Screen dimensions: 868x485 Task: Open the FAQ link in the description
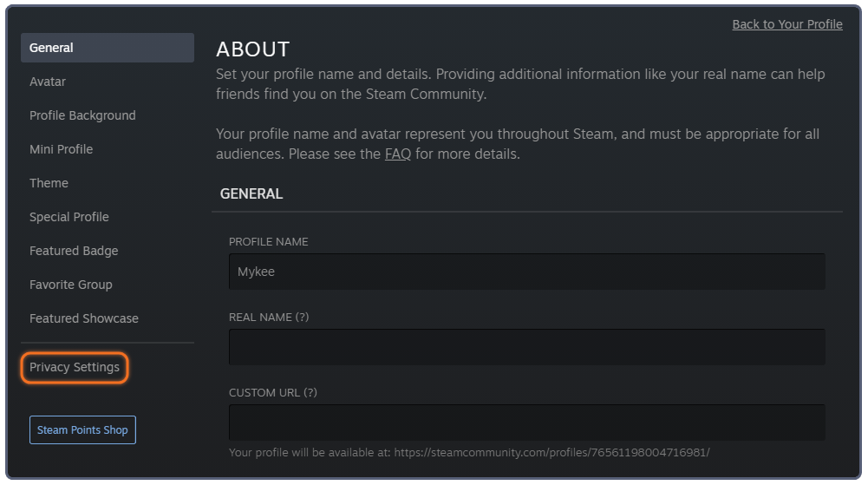(x=398, y=154)
